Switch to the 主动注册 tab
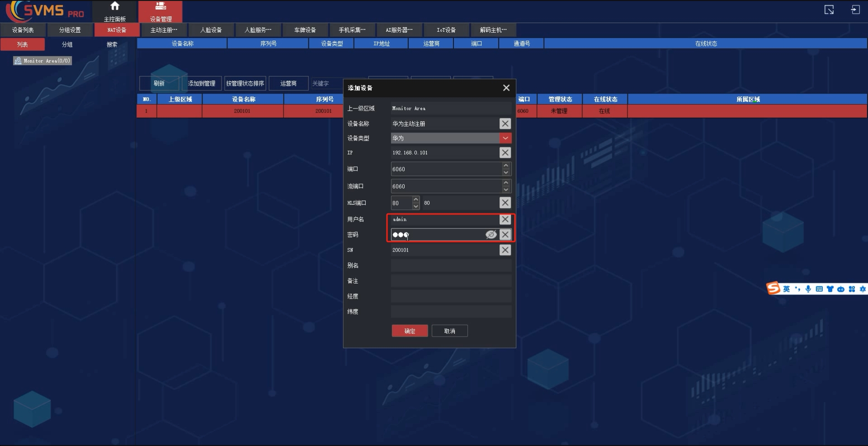Viewport: 868px width, 446px height. 164,30
